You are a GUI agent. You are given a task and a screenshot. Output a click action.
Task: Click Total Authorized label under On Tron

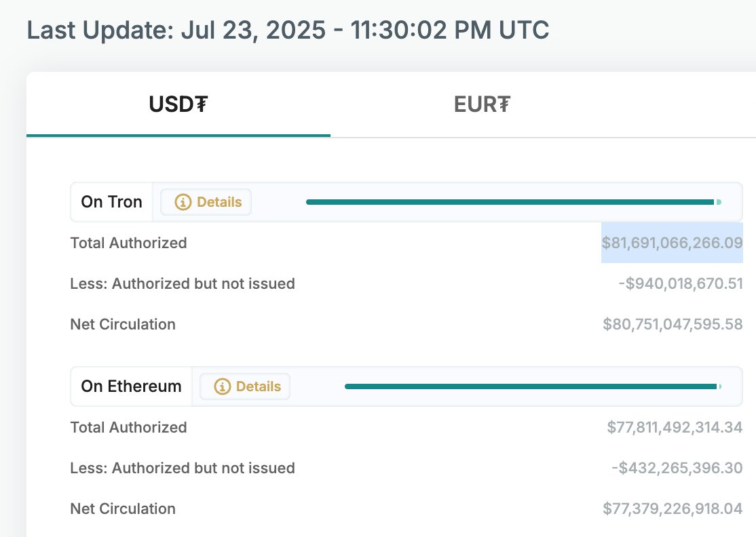129,243
